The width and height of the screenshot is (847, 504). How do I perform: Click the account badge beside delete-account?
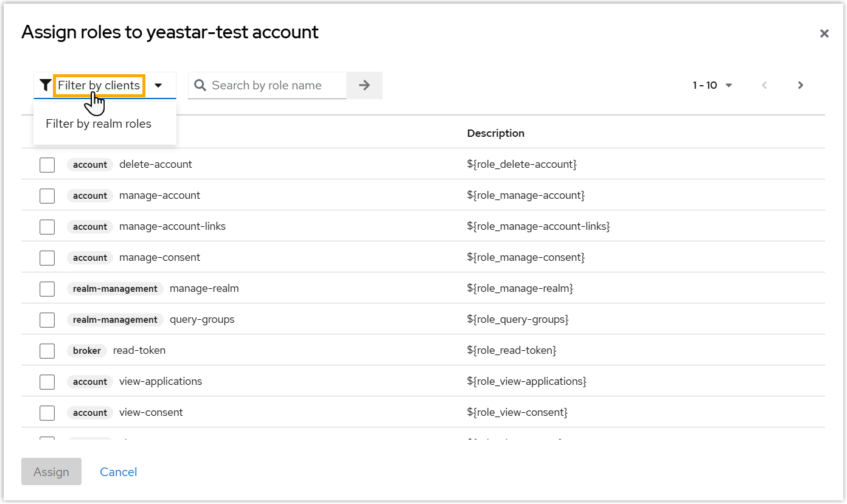pos(90,165)
